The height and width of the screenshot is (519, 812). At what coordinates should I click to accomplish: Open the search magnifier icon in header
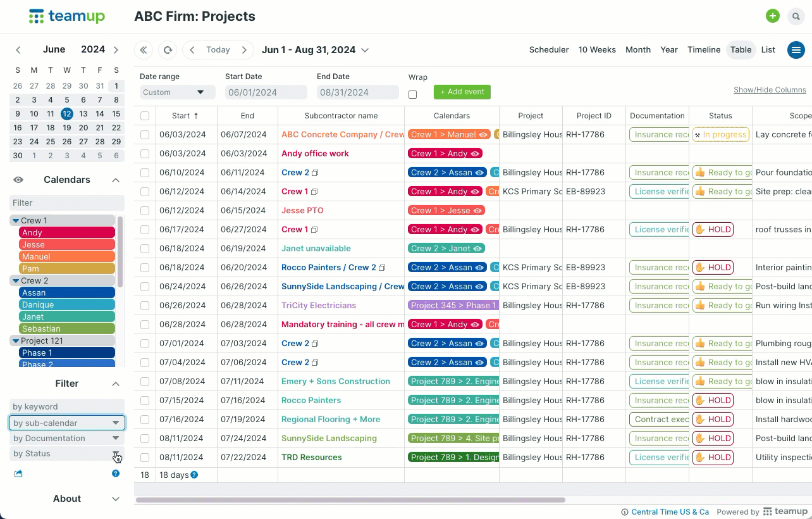tap(796, 16)
